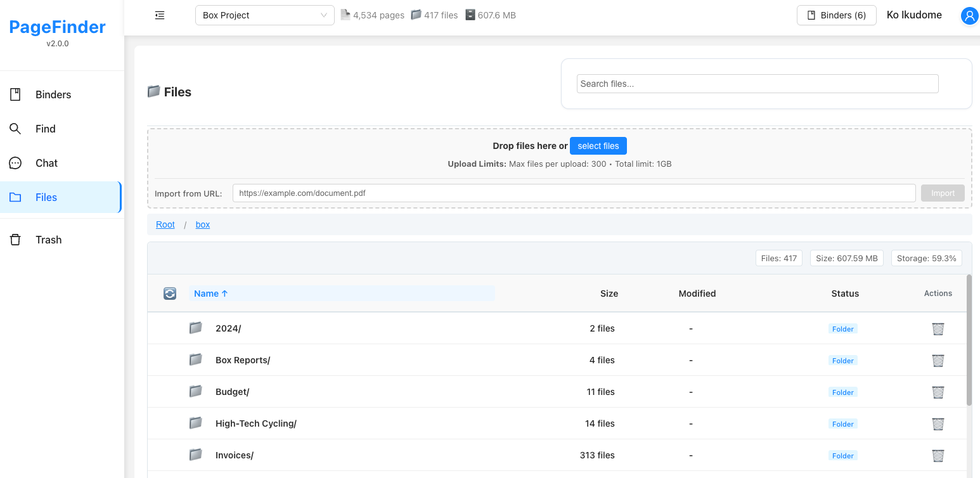The height and width of the screenshot is (478, 980).
Task: Click the select files button
Action: (x=598, y=146)
